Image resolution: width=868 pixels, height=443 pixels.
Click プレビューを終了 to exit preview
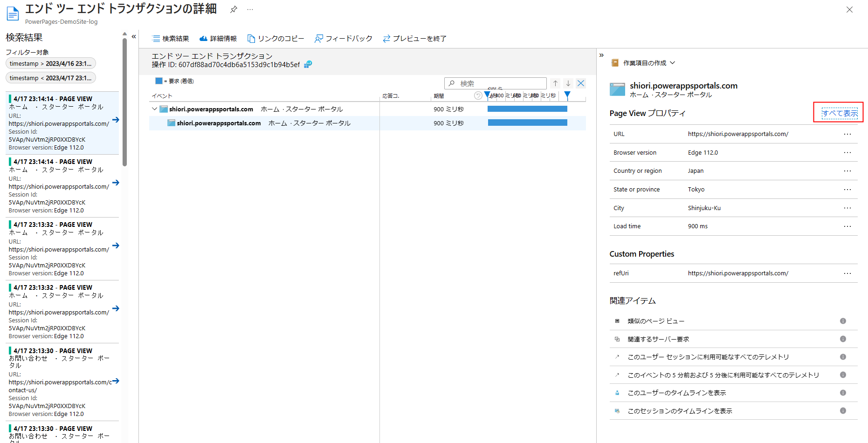click(414, 39)
